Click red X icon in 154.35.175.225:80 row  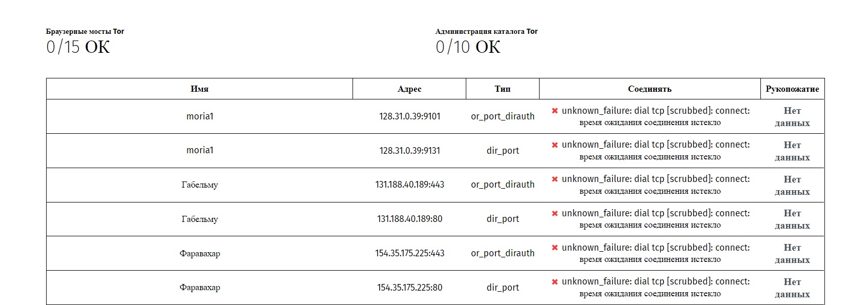coord(554,282)
